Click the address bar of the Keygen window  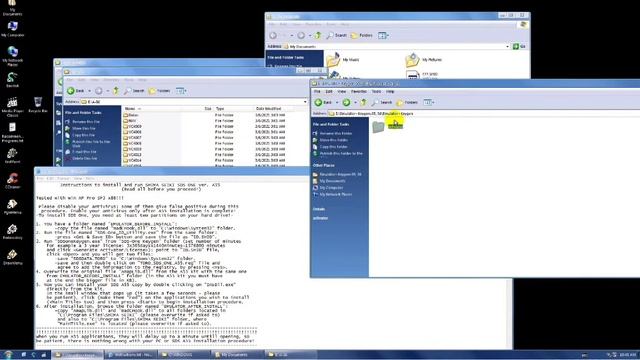click(x=484, y=113)
